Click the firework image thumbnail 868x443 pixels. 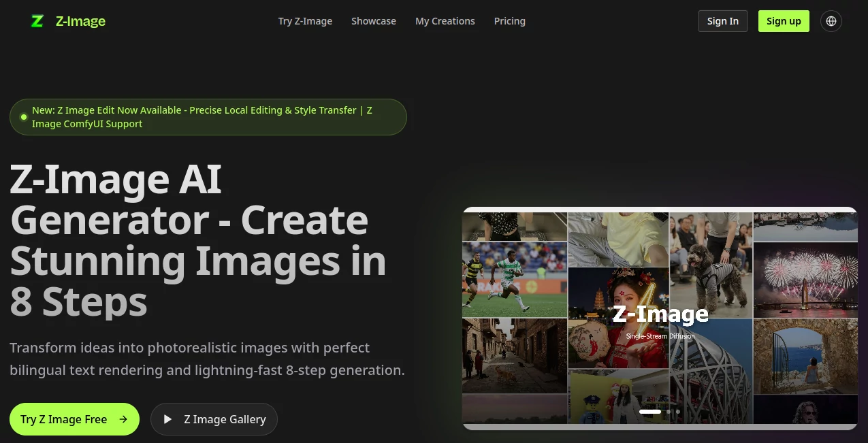tap(805, 279)
